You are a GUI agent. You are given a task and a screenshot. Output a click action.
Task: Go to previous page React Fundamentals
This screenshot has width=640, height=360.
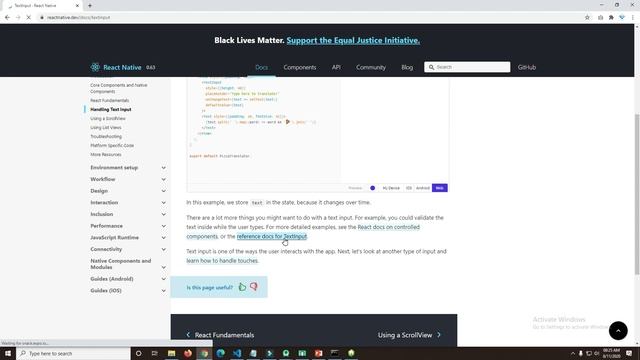coord(220,335)
